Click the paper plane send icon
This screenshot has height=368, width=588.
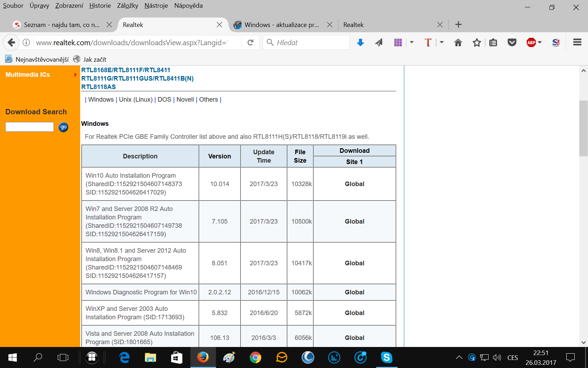(x=379, y=42)
